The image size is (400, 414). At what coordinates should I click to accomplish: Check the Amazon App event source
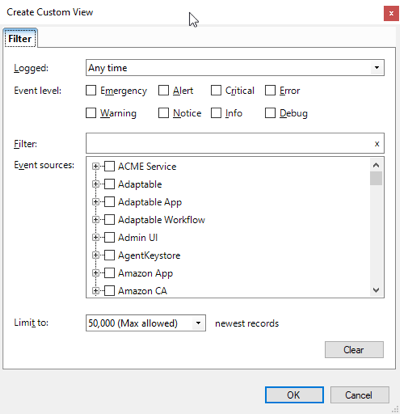coord(109,273)
